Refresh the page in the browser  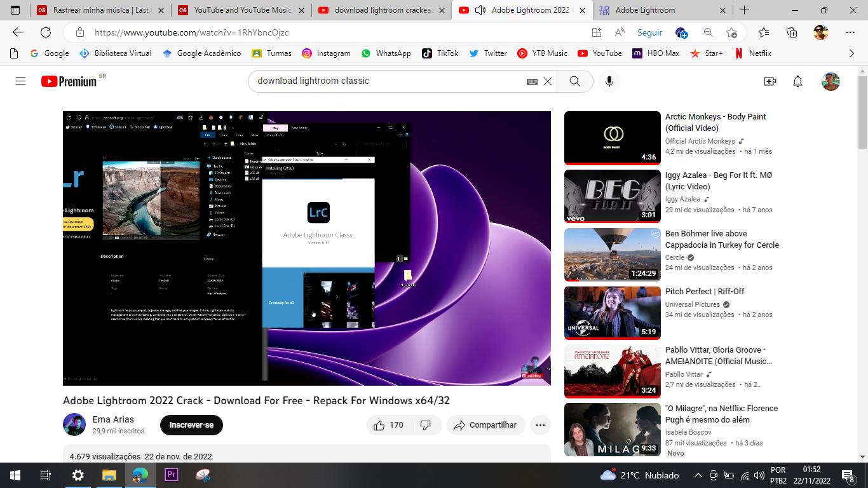point(46,32)
